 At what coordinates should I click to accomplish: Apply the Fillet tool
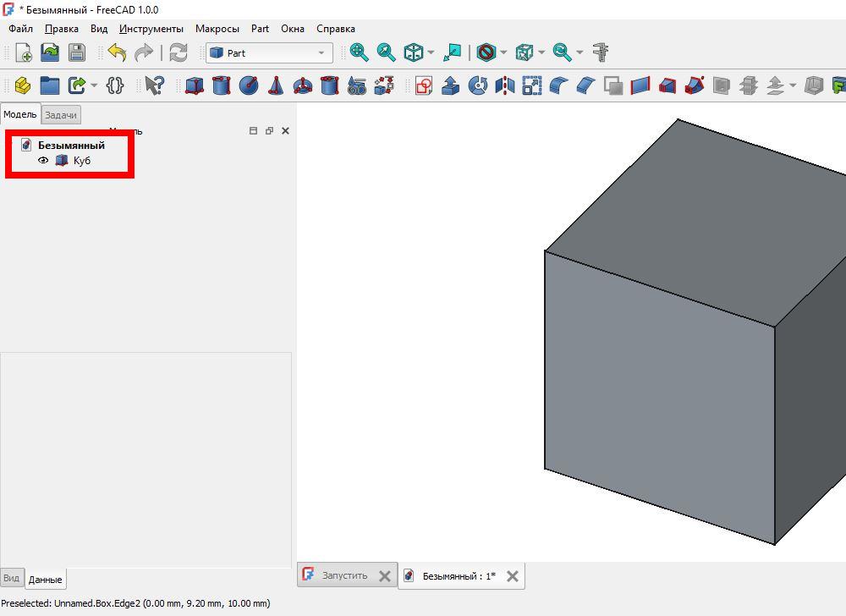coord(559,85)
